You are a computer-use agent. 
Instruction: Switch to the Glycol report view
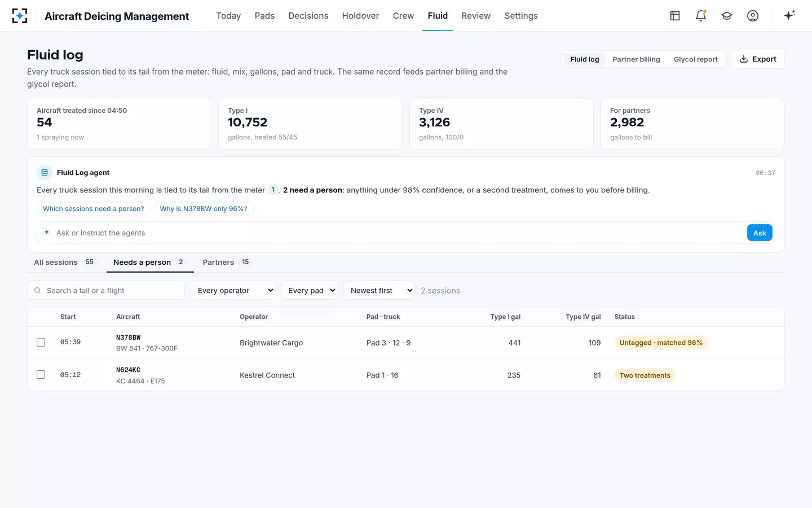pos(695,59)
